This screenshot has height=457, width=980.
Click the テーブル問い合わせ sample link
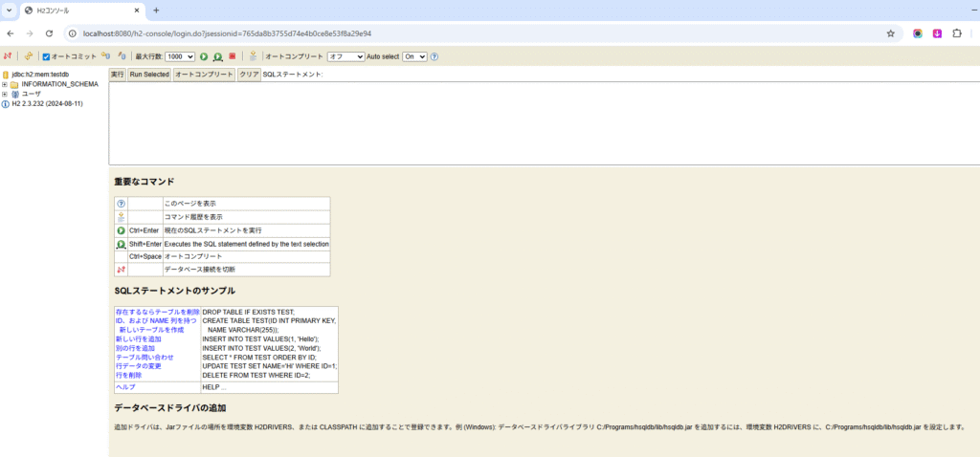point(145,357)
